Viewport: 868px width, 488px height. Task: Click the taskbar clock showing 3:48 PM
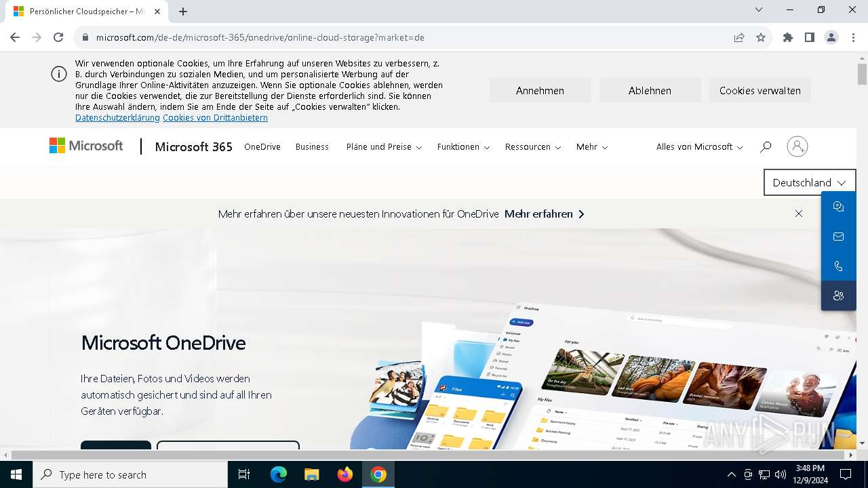coord(810,474)
